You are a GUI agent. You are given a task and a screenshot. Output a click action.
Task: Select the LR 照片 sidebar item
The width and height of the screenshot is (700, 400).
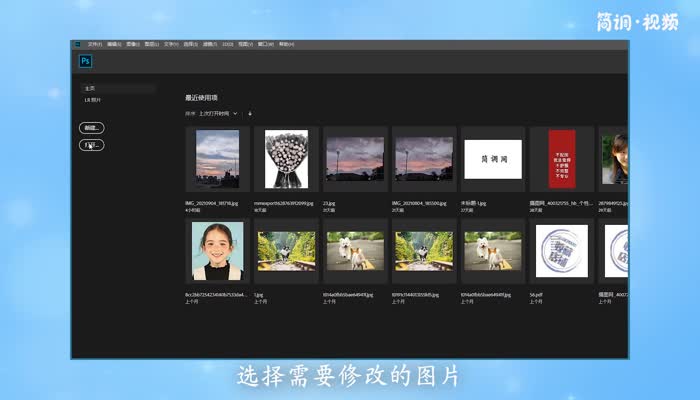click(x=92, y=100)
